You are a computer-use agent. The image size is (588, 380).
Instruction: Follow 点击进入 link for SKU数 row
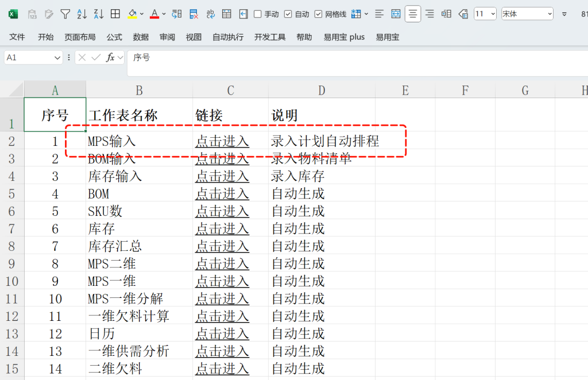(222, 211)
